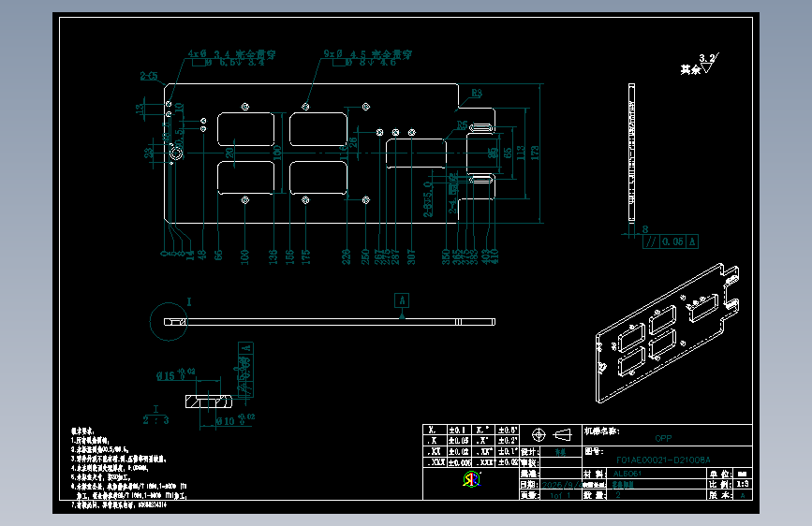Select the R5 radius callout

(462, 125)
